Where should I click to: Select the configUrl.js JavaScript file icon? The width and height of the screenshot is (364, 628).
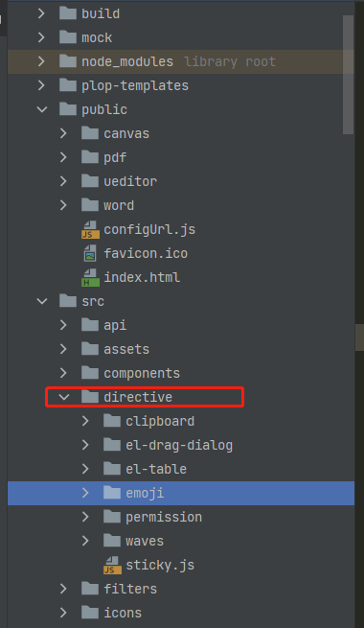click(x=90, y=229)
